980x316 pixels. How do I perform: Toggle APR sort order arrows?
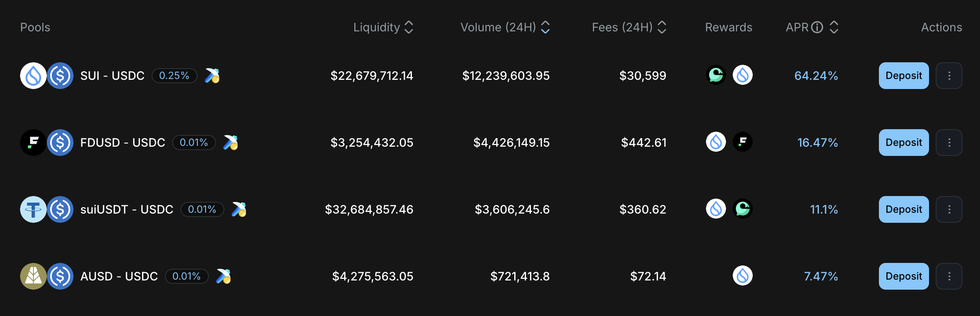[834, 27]
